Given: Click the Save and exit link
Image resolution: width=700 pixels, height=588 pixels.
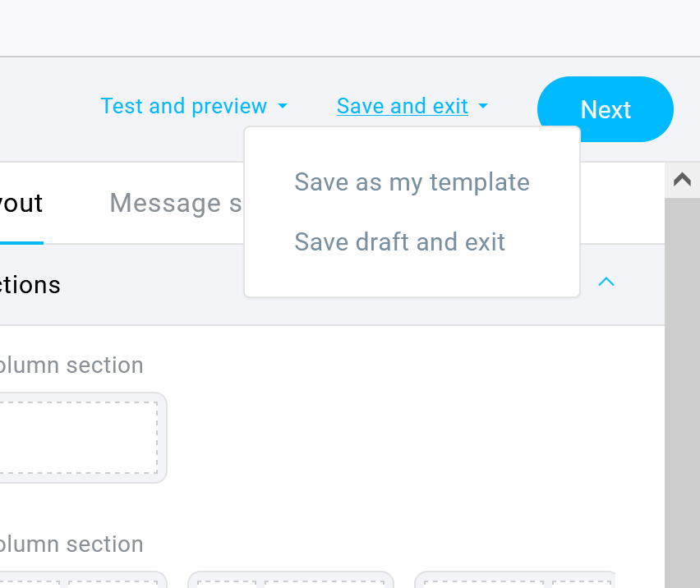Looking at the screenshot, I should pyautogui.click(x=403, y=107).
